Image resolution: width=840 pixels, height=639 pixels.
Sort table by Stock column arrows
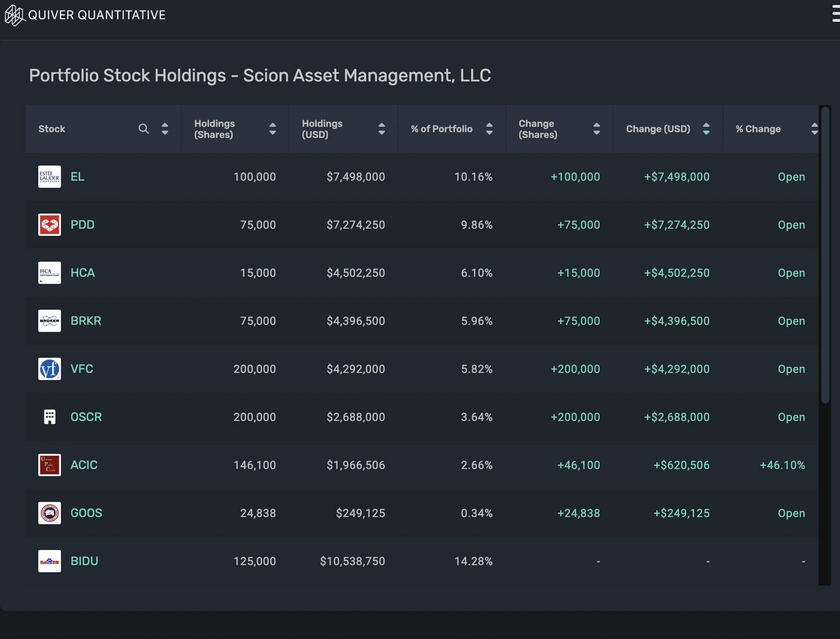pos(165,129)
